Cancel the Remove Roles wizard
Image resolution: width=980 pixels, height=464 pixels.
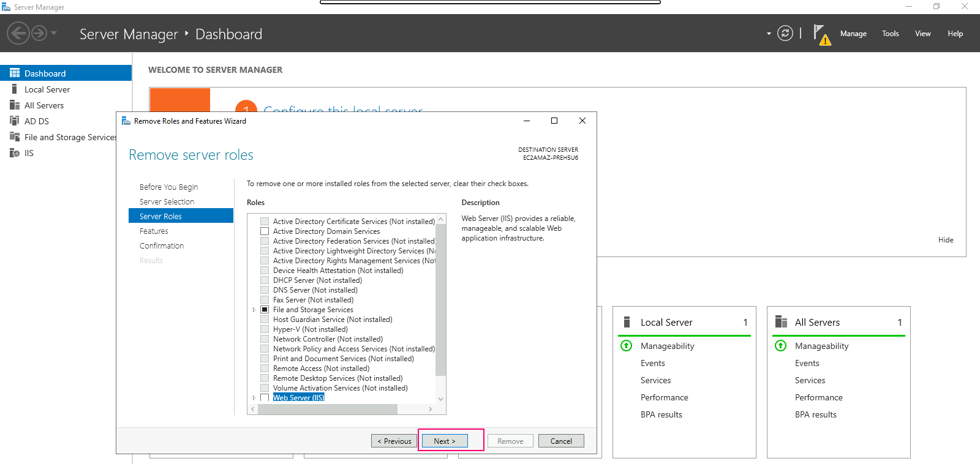coord(561,441)
